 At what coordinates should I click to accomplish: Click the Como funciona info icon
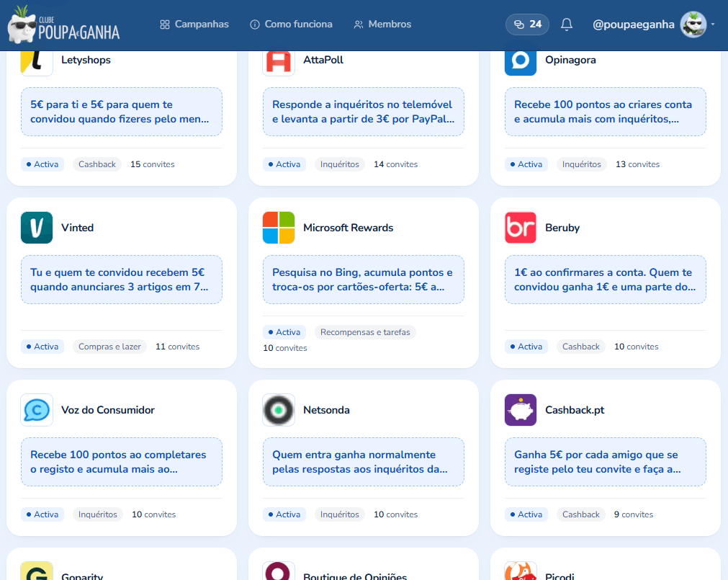tap(255, 24)
